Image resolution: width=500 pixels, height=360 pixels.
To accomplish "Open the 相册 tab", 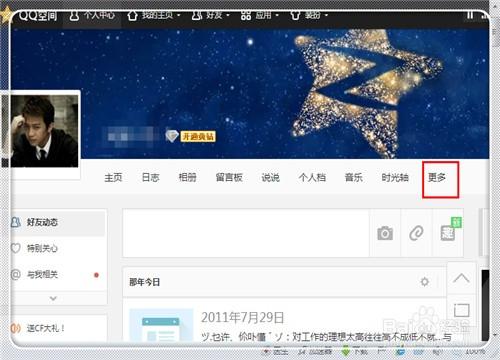I will click(187, 177).
